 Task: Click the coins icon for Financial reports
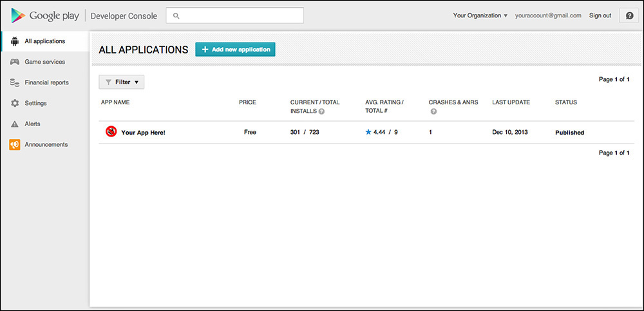(14, 82)
